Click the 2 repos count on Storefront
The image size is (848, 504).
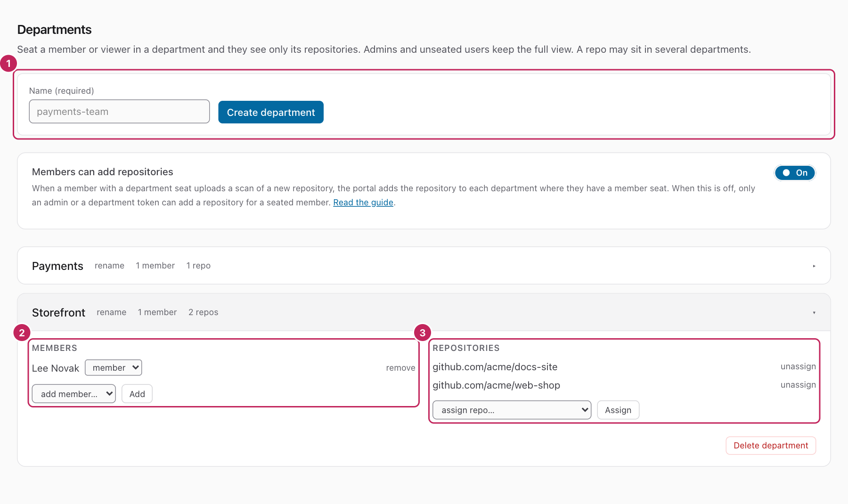pos(204,312)
